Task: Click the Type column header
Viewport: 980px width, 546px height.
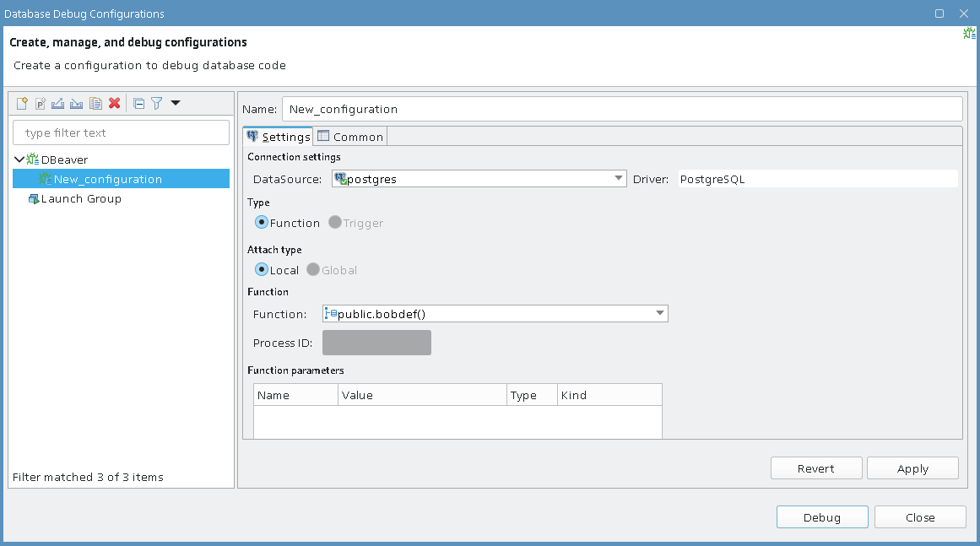Action: click(532, 395)
